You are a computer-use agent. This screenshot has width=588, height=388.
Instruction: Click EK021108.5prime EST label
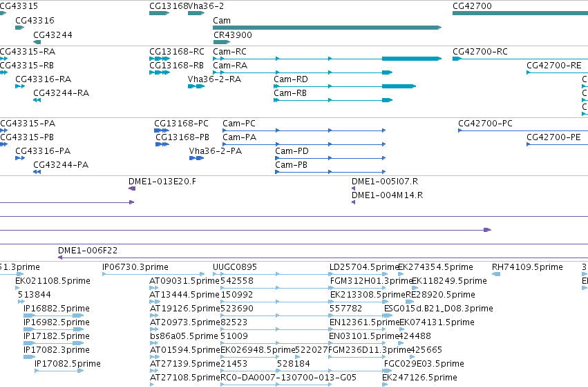(x=53, y=281)
